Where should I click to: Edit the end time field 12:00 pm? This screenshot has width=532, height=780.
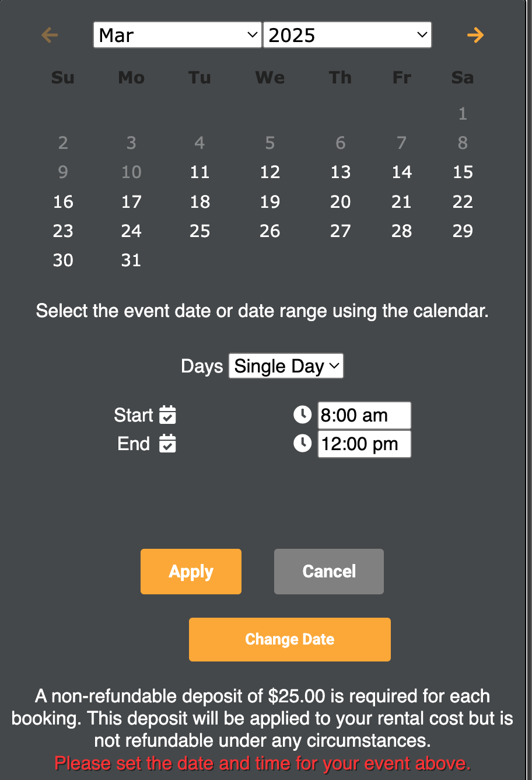[364, 444]
